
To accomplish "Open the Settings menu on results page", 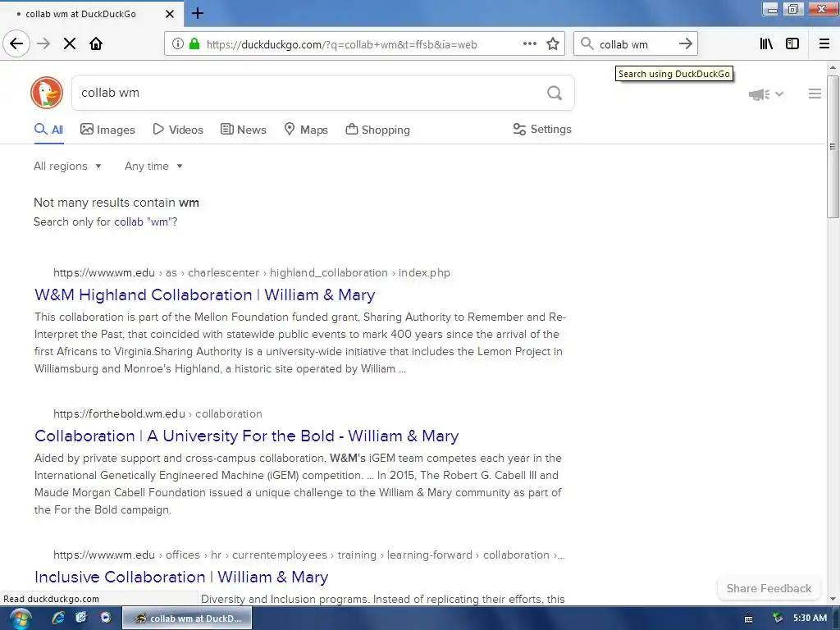I will tap(542, 129).
